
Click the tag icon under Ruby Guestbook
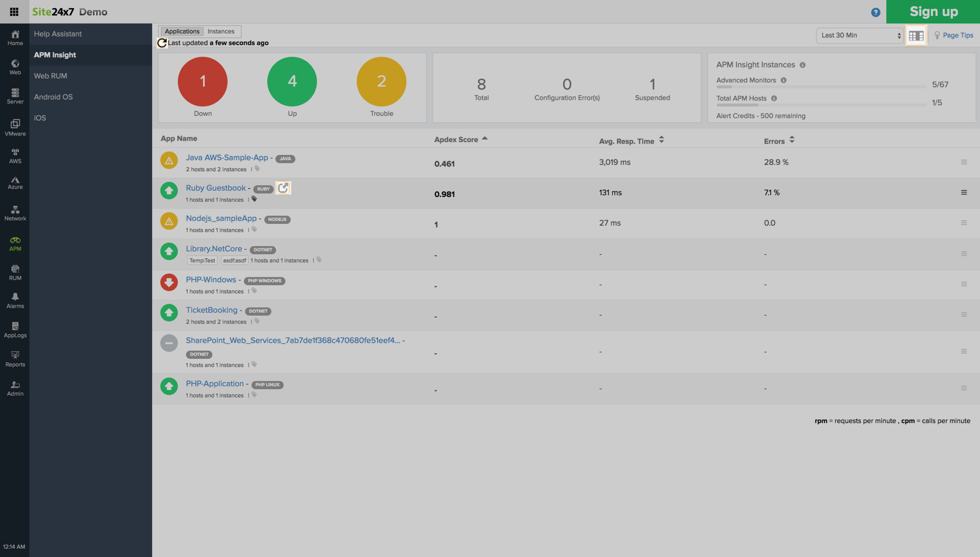tap(254, 199)
